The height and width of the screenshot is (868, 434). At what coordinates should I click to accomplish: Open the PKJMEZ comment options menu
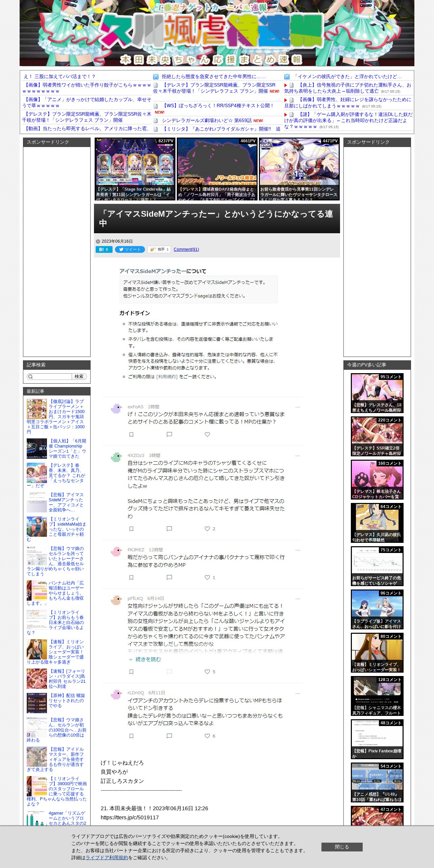(297, 550)
